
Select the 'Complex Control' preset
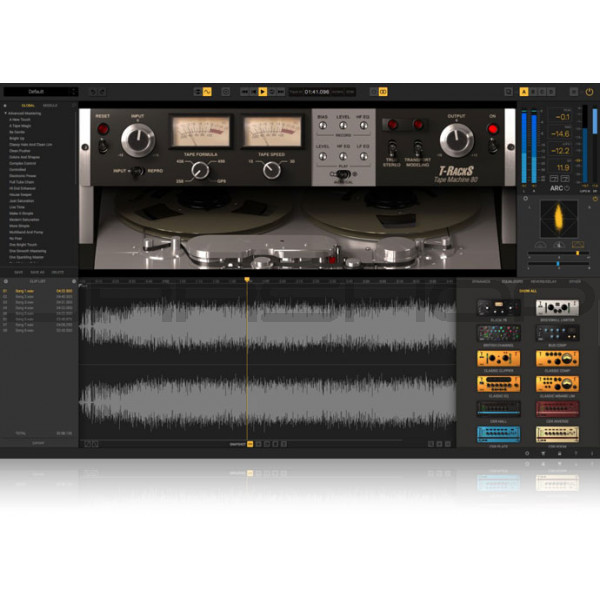tap(23, 163)
